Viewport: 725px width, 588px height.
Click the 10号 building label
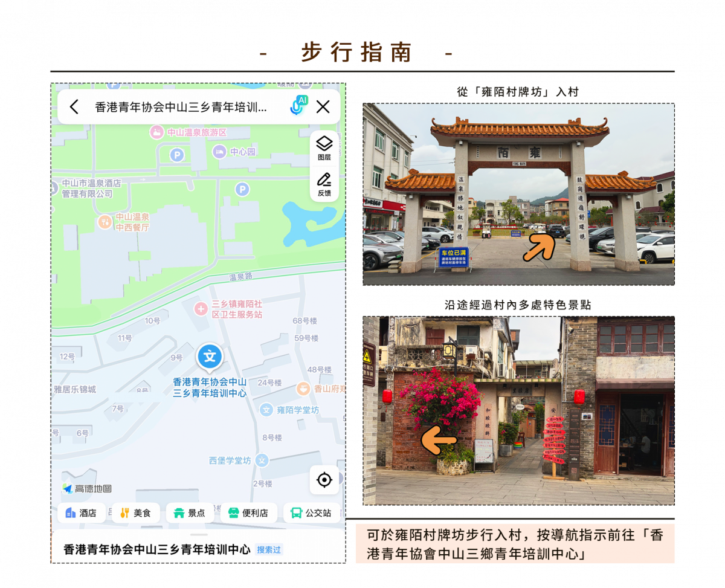coord(152,321)
